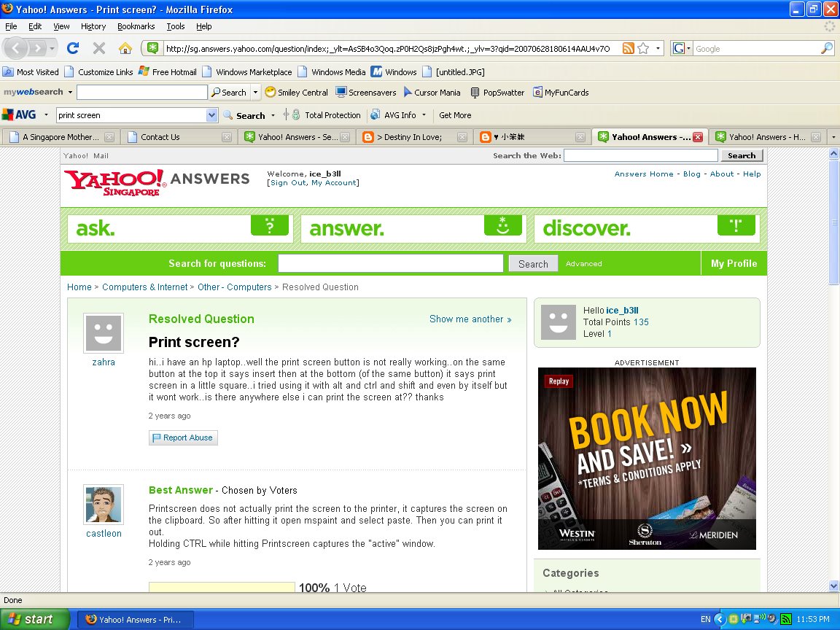
Task: Open MyFunCards toolbar item
Action: [561, 92]
